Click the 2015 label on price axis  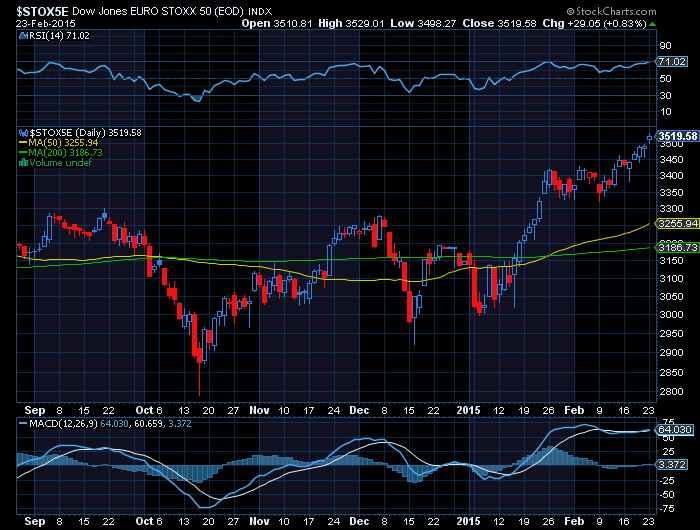(x=468, y=410)
